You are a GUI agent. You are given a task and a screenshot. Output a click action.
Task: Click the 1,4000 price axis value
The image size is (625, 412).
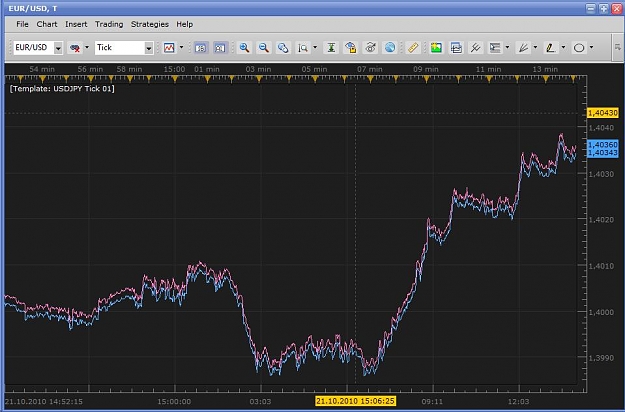point(601,312)
